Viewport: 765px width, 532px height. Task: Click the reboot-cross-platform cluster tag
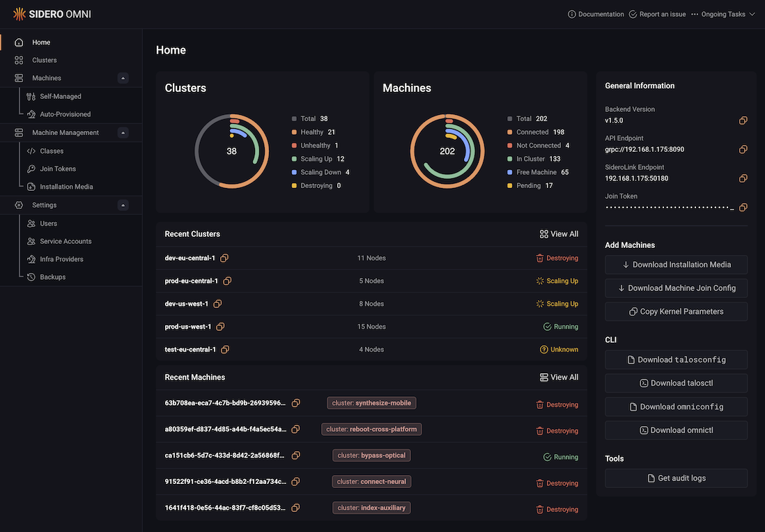point(371,430)
